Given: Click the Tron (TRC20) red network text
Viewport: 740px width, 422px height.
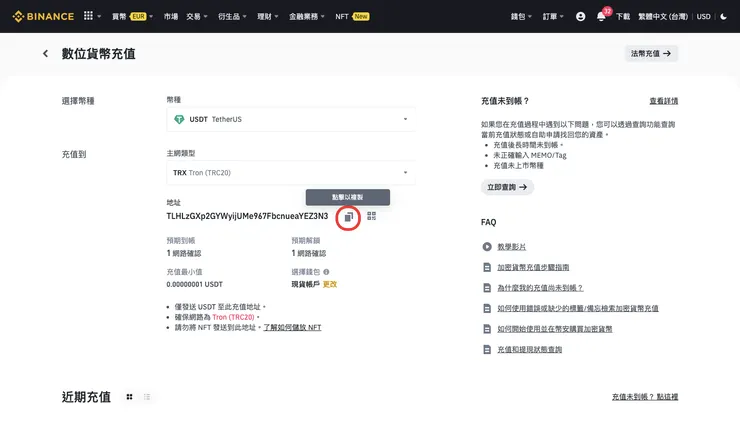Looking at the screenshot, I should (x=233, y=317).
